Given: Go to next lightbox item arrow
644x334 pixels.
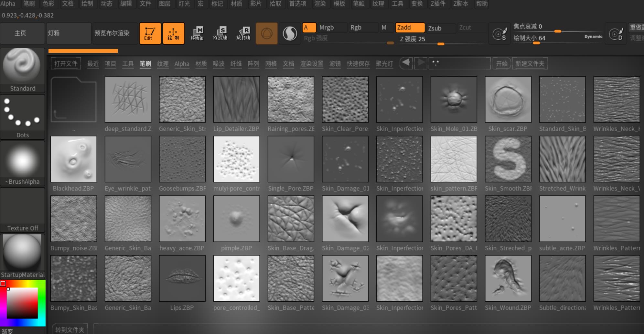Looking at the screenshot, I should click(x=421, y=63).
